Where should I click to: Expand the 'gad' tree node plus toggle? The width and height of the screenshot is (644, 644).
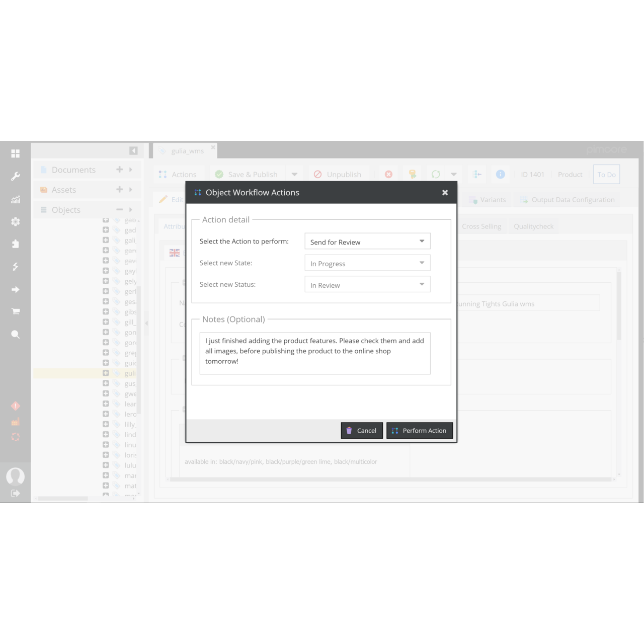tap(106, 230)
